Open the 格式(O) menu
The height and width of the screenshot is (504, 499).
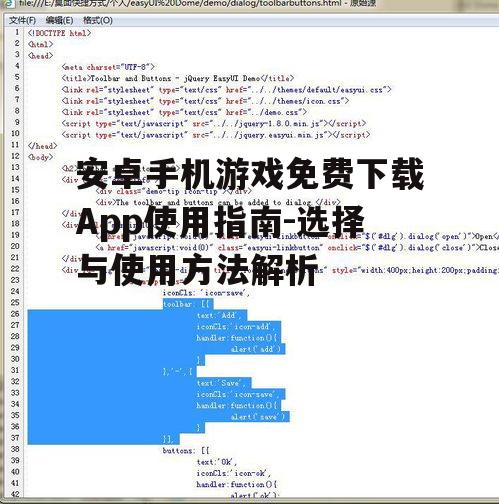[x=98, y=20]
